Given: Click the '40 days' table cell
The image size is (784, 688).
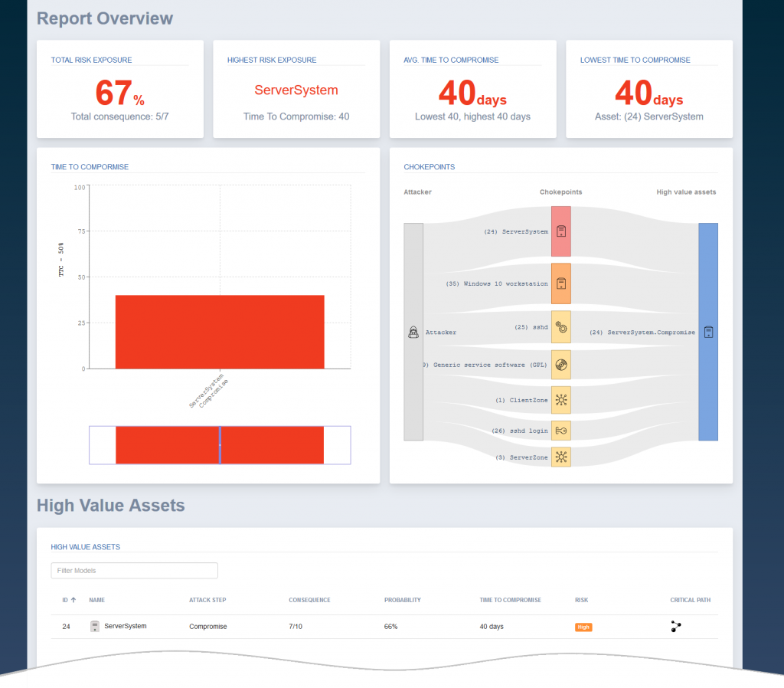Looking at the screenshot, I should point(492,627).
